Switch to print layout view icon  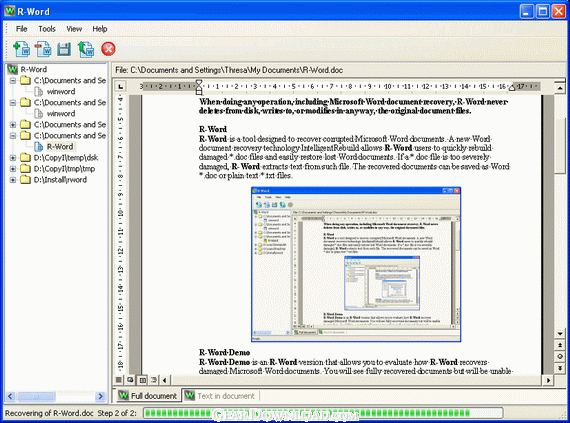point(142,380)
